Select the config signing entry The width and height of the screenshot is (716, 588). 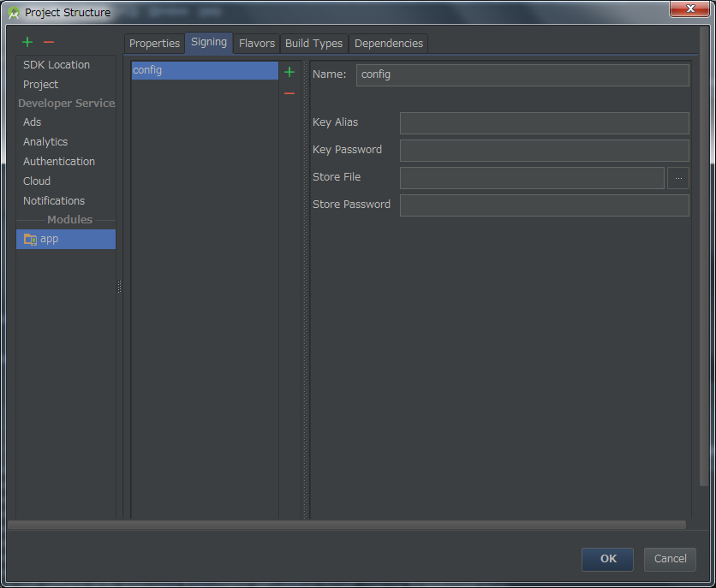204,71
